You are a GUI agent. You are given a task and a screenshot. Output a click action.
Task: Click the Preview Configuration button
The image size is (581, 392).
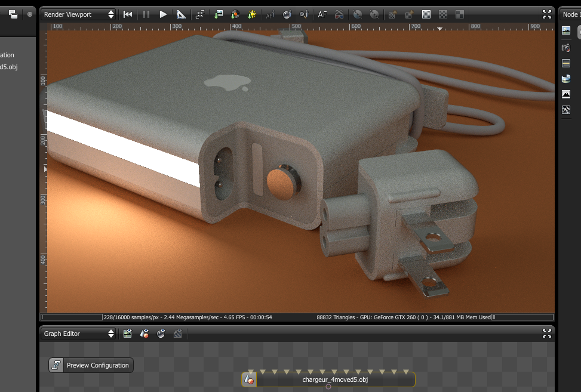point(91,365)
